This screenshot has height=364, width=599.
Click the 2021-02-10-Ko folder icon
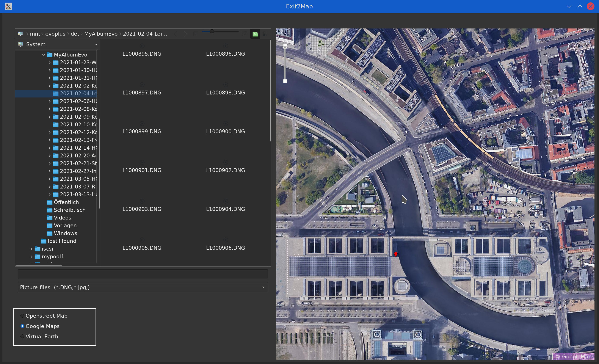pyautogui.click(x=56, y=125)
